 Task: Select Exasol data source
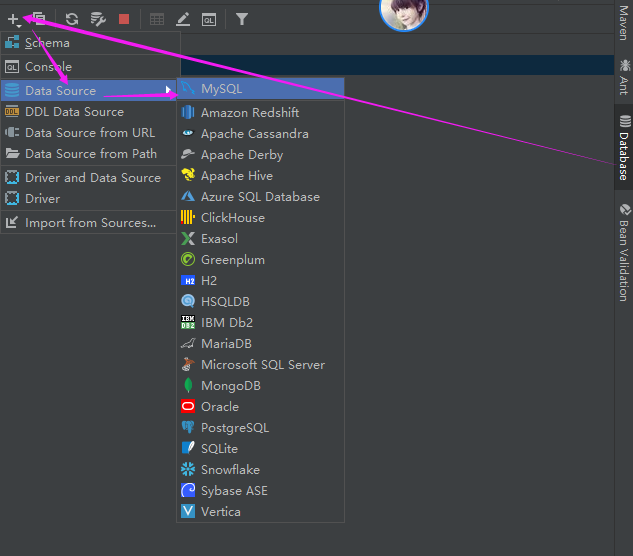[260, 239]
